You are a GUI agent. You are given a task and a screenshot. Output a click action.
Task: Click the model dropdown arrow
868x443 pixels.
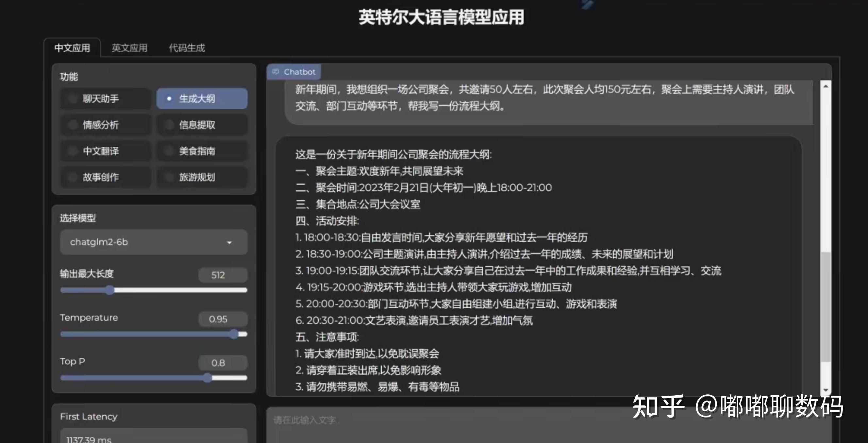click(229, 242)
